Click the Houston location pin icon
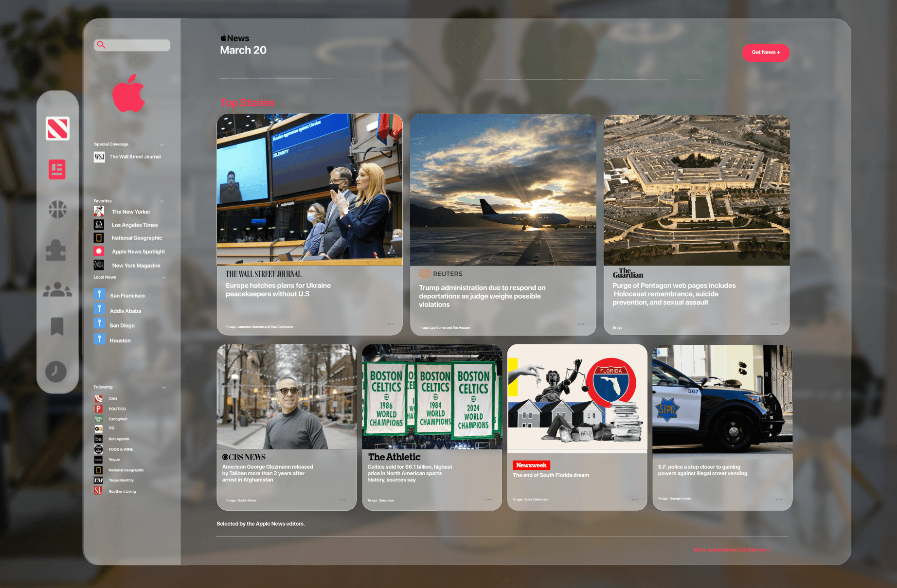 (x=99, y=339)
